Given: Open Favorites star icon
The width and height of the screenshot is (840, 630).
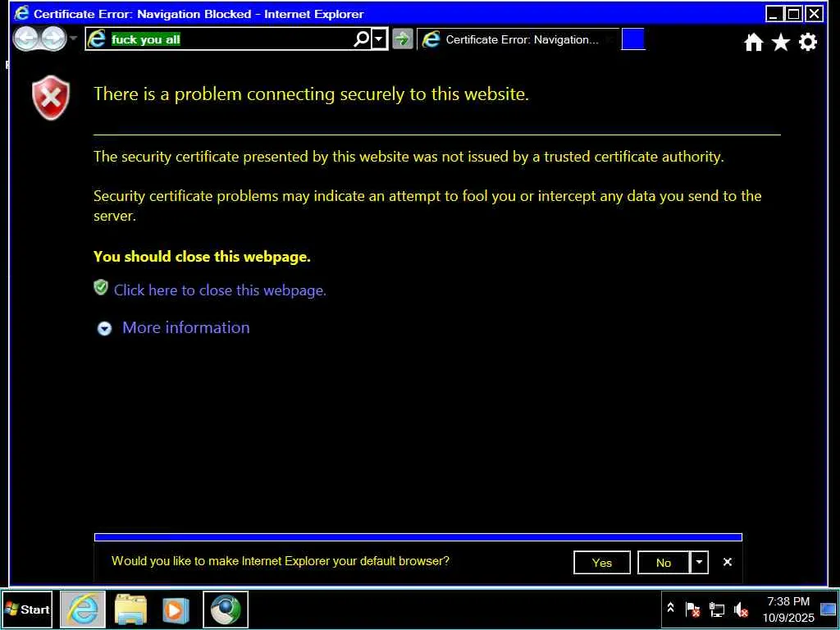Looking at the screenshot, I should [781, 42].
